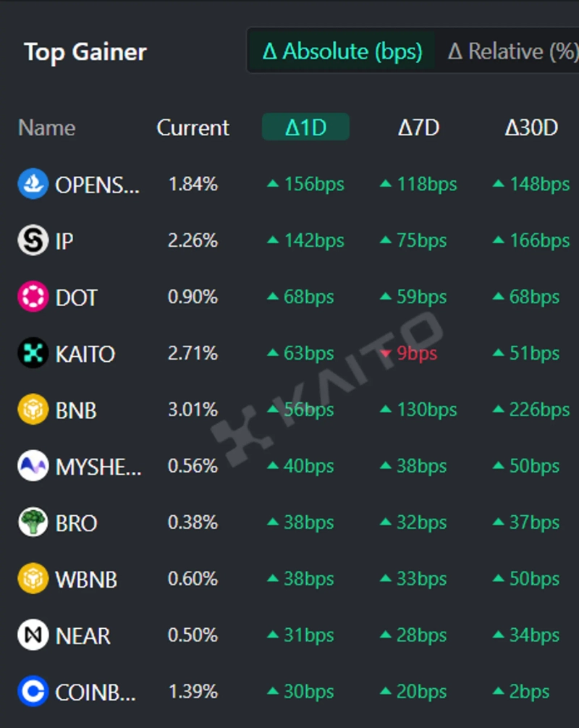Image resolution: width=579 pixels, height=728 pixels.
Task: Sort by Δ7D column
Action: tap(418, 127)
